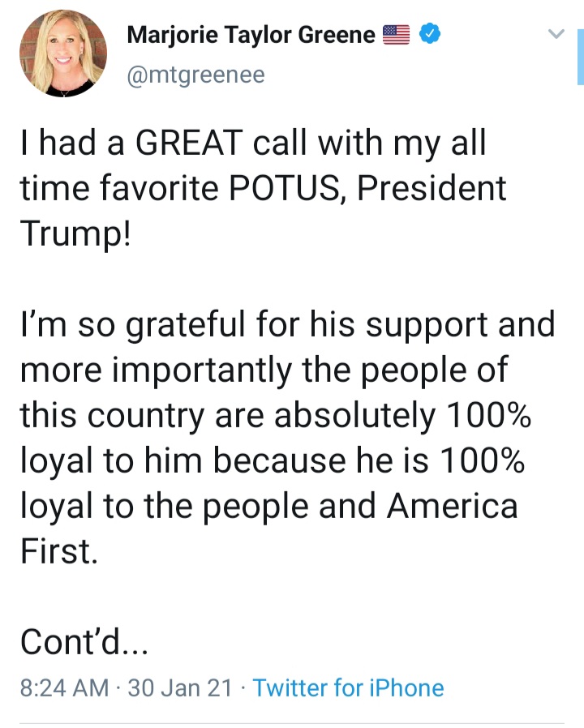Click the word GREAT in the tweet
Screen dimensions: 584x728
(x=188, y=143)
